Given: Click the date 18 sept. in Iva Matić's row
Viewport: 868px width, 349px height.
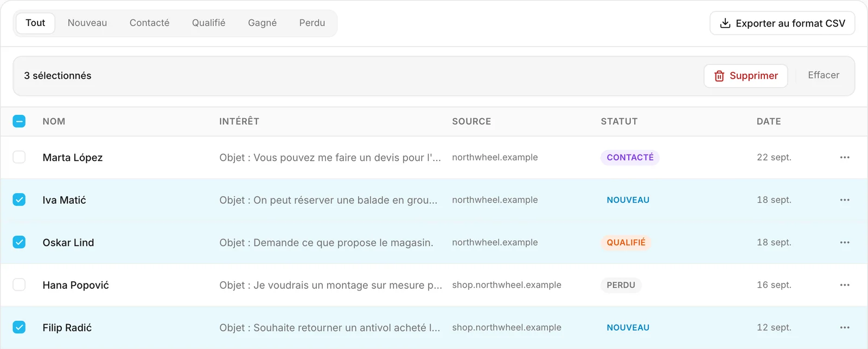Looking at the screenshot, I should click(x=774, y=200).
